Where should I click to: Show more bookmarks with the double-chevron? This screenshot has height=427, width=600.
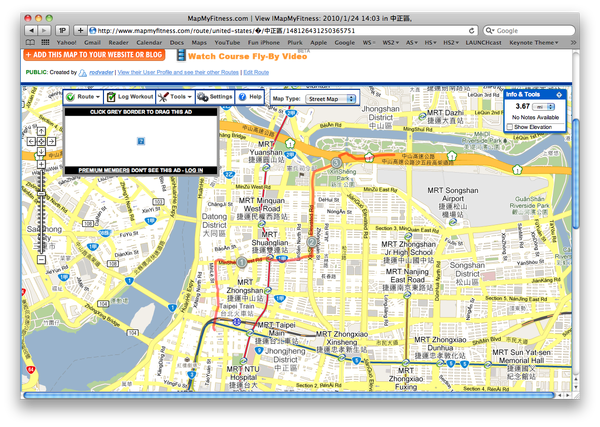coord(573,42)
